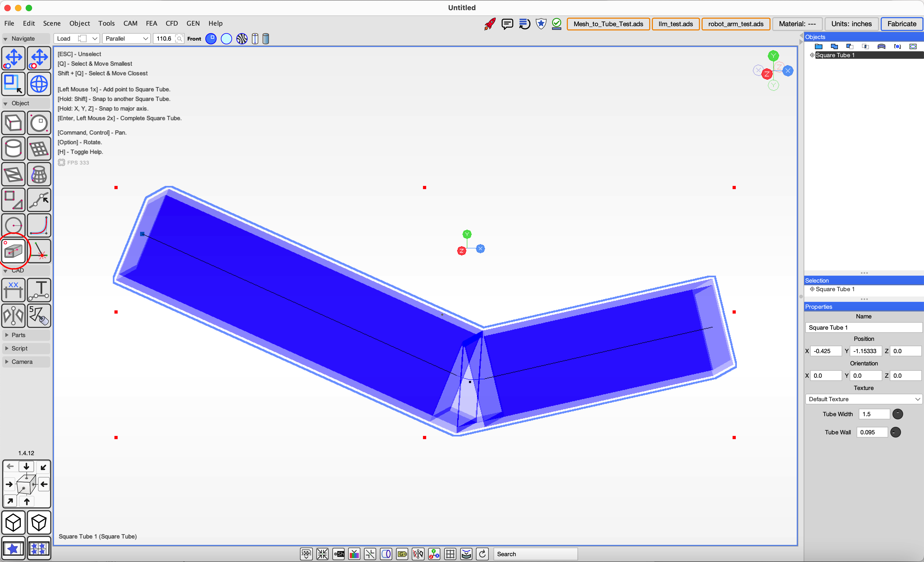The image size is (924, 562).
Task: Click the rocket launch icon
Action: pyautogui.click(x=489, y=24)
